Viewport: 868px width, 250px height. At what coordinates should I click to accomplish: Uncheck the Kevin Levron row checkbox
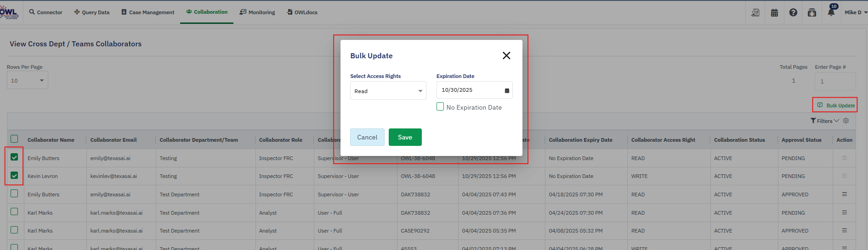[14, 176]
